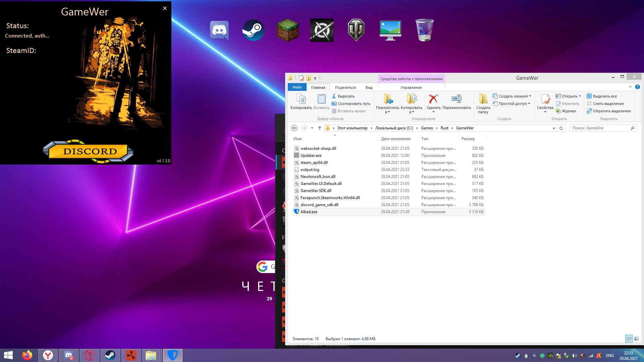Click Create folder (Создать папку) icon
Viewport: 644px width, 362px height.
(483, 104)
